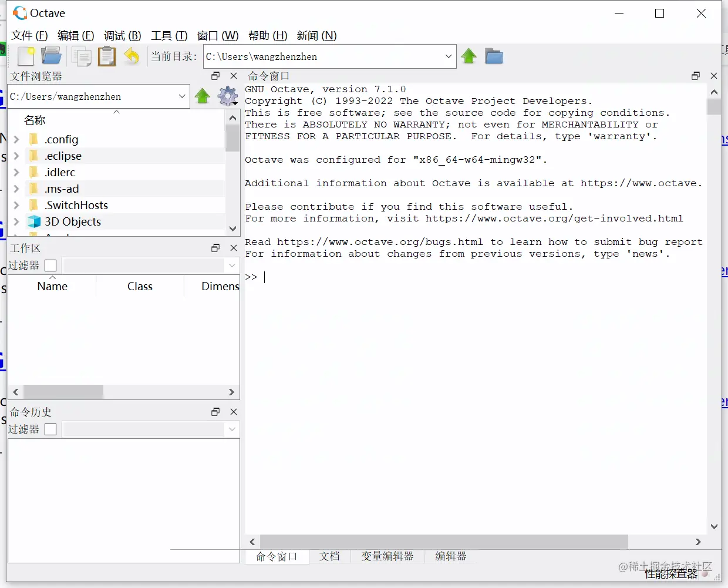The height and width of the screenshot is (588, 728).
Task: Click the Octave logo in title bar
Action: click(20, 13)
